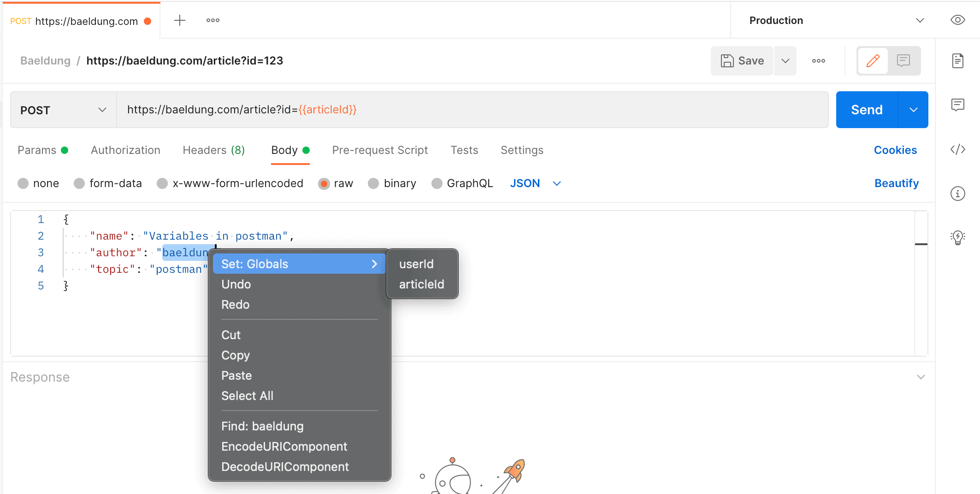The image size is (980, 494).
Task: Open the Cookies manager
Action: [895, 150]
